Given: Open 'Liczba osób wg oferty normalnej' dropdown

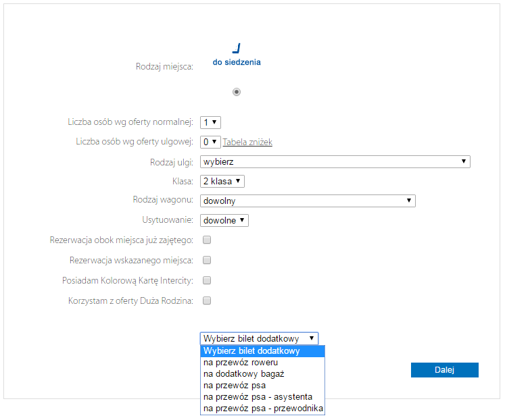Looking at the screenshot, I should pos(210,122).
